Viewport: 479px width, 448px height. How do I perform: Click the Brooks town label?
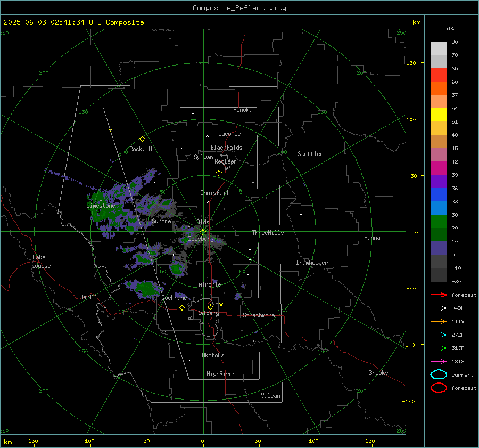[378, 373]
